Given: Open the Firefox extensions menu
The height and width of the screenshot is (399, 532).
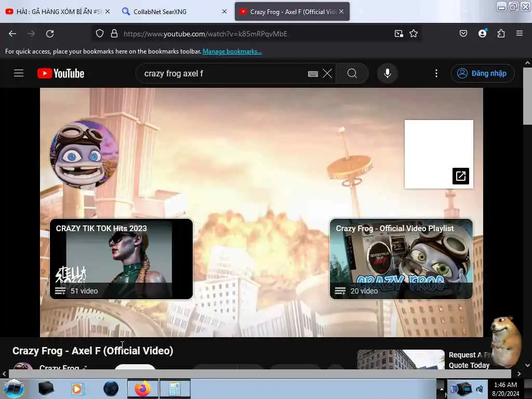Looking at the screenshot, I should 501,34.
